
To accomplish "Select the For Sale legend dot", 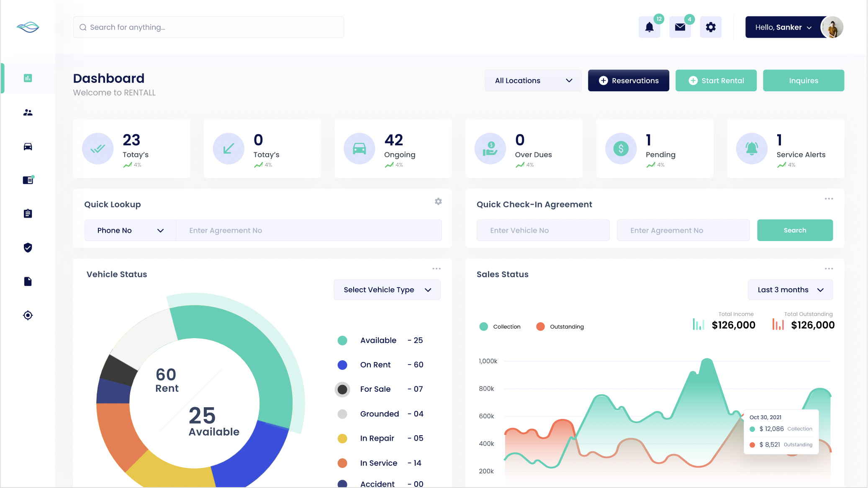I will point(342,389).
